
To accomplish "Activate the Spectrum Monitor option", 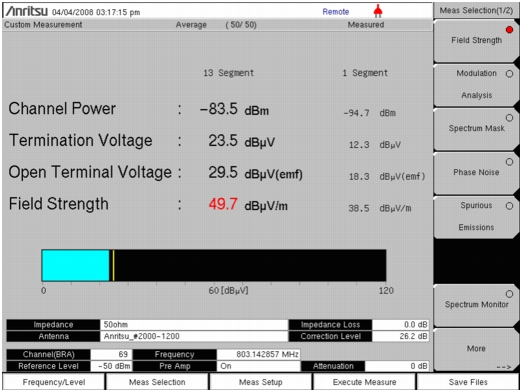I will (476, 304).
